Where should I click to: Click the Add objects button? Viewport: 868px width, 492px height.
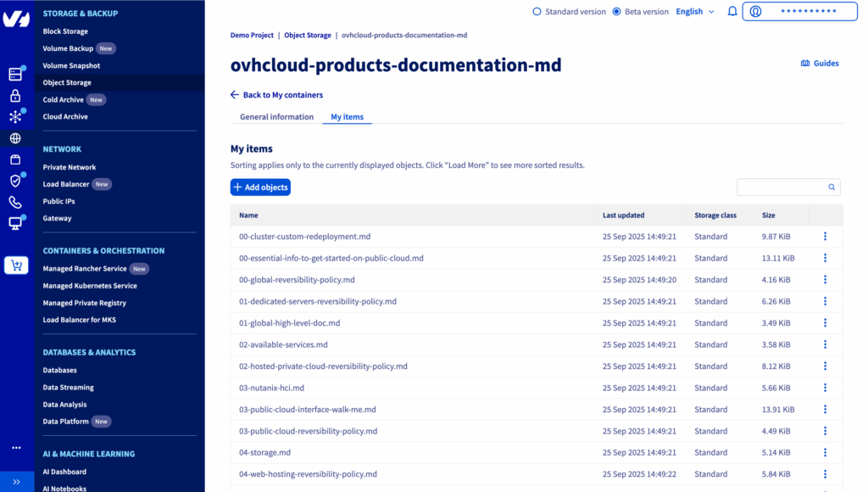260,187
